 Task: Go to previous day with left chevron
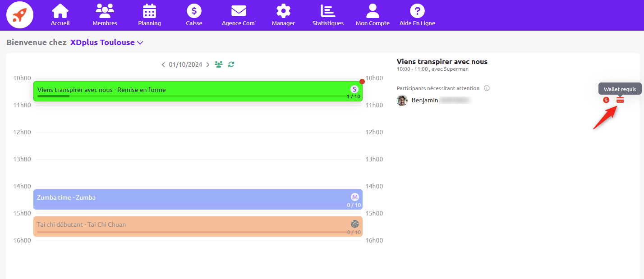pos(163,65)
